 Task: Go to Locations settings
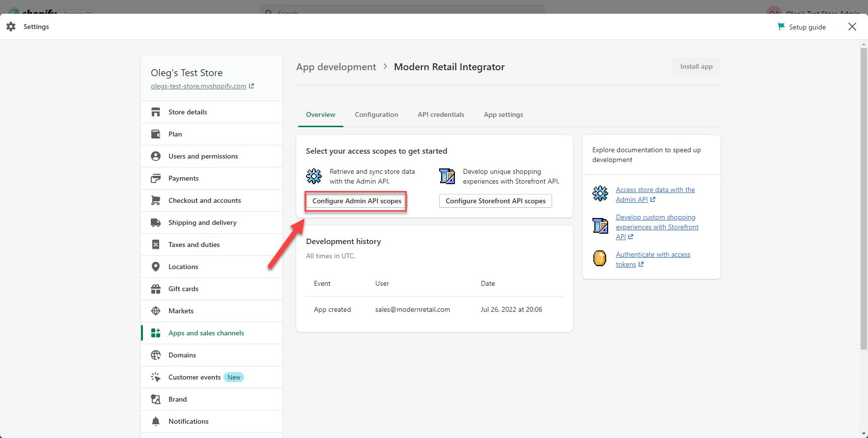coord(212,267)
